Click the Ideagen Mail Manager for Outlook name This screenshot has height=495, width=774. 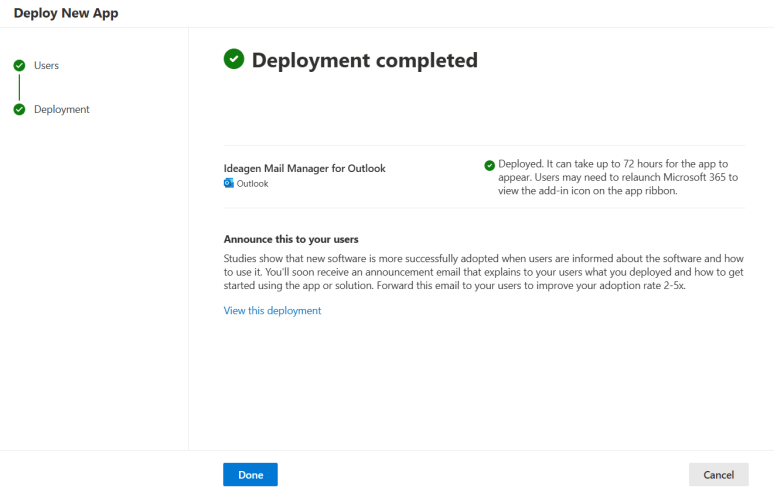tap(304, 168)
